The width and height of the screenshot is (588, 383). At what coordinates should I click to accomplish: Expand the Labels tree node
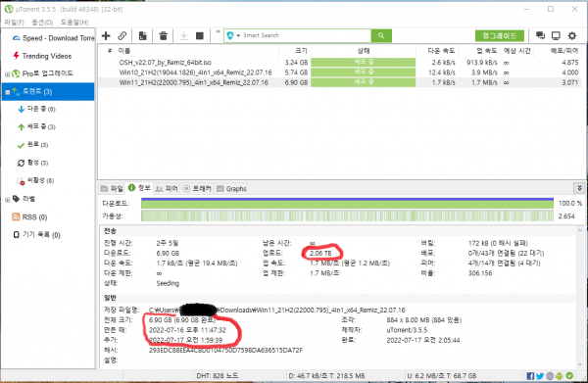pos(7,200)
